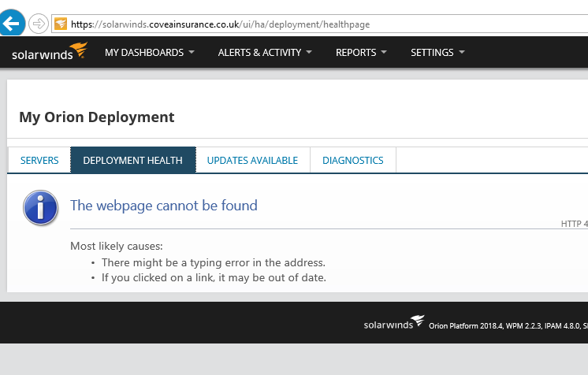Click 'The webpage cannot be found' heading
This screenshot has width=588, height=375.
[x=164, y=206]
